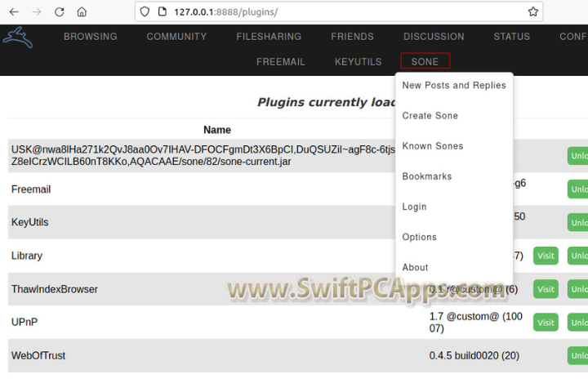Screen dimensions: 588x392
Task: Click the WebOfTrust plugin name
Action: [38, 355]
